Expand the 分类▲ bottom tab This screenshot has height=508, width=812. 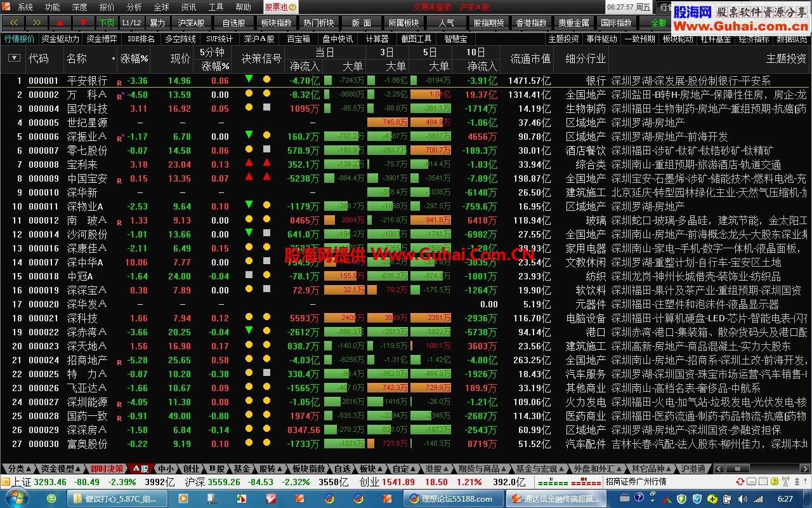click(19, 469)
